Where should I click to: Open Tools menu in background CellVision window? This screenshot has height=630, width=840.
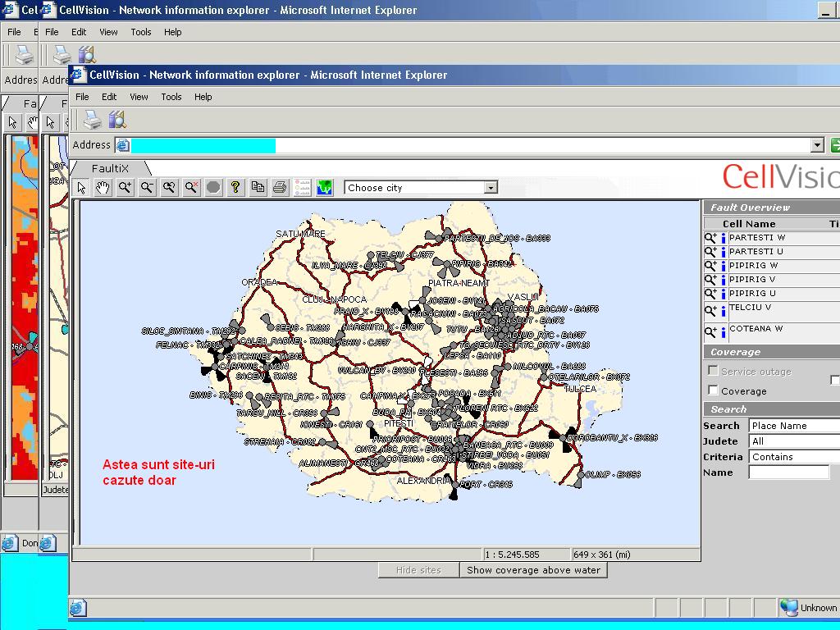click(141, 32)
